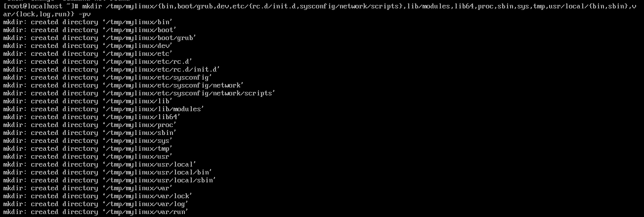Click the '/tmp/mylinux/etc/sysconfig/network/scripts' path
This screenshot has height=217, width=644.
coord(189,93)
